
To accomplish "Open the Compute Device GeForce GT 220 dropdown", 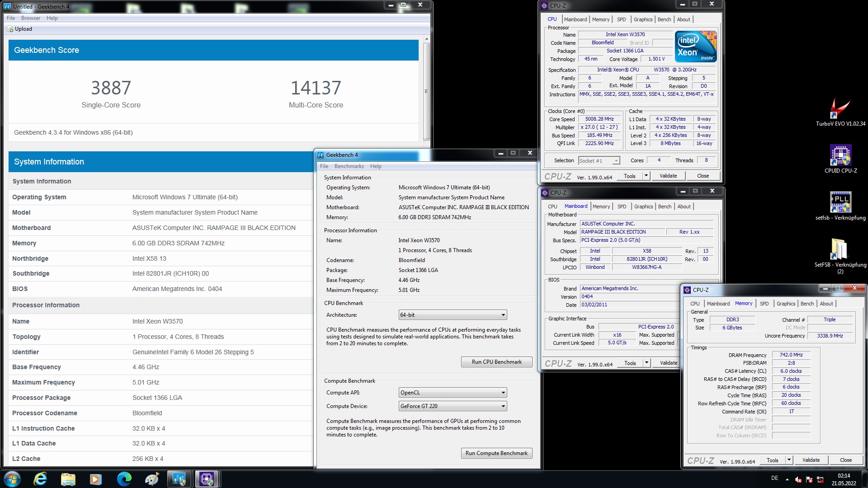I will 453,406.
